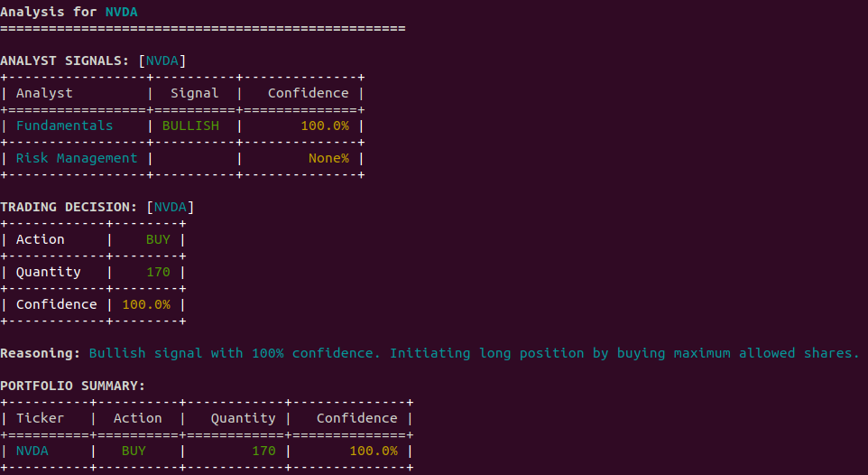Viewport: 868px width, 475px height.
Task: Select NVDA ticker in portfolio summary row
Action: (32, 451)
